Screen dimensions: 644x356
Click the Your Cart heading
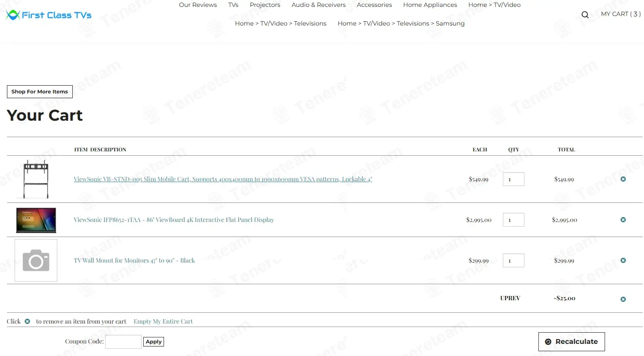click(45, 115)
